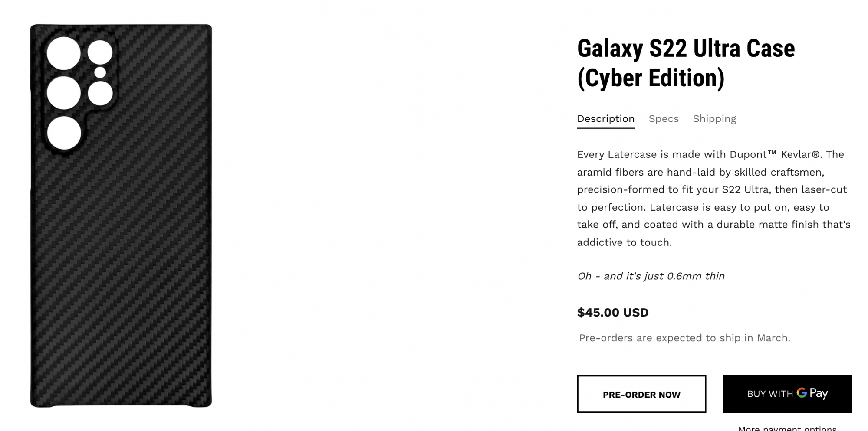Click the Google G logo icon
Image resolution: width=868 pixels, height=431 pixels.
(x=802, y=393)
